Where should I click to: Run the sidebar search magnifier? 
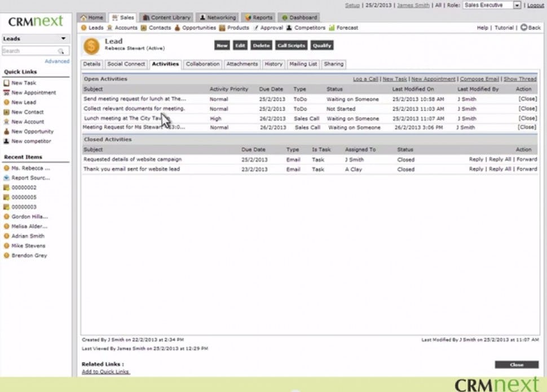(x=60, y=51)
